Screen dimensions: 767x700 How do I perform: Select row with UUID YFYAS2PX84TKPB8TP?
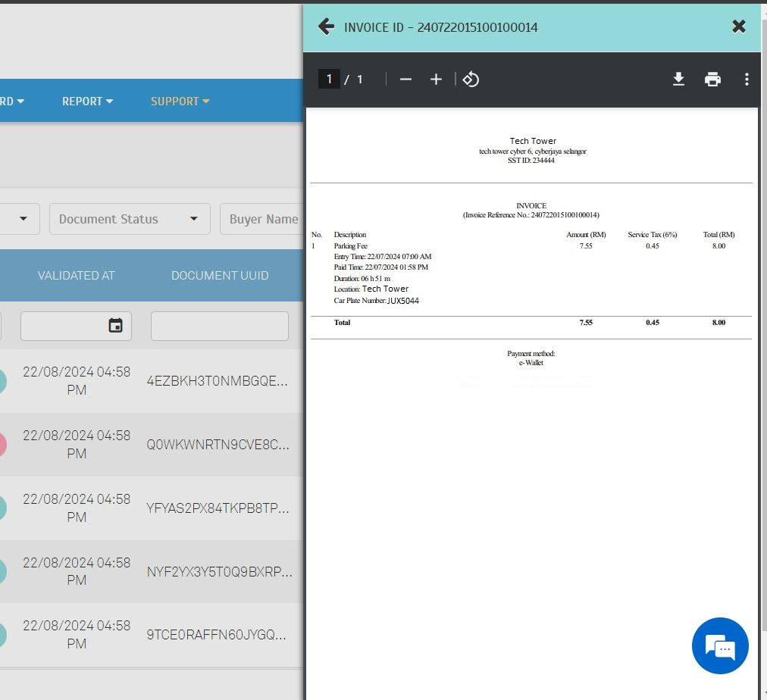point(218,508)
